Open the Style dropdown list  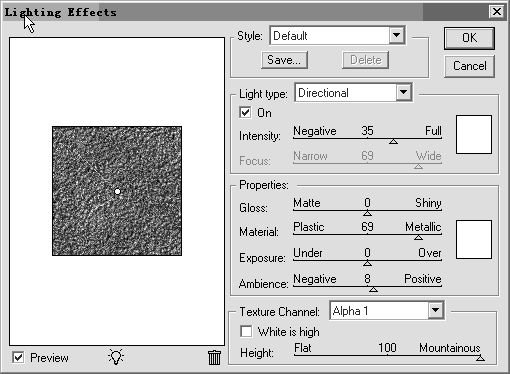(397, 35)
